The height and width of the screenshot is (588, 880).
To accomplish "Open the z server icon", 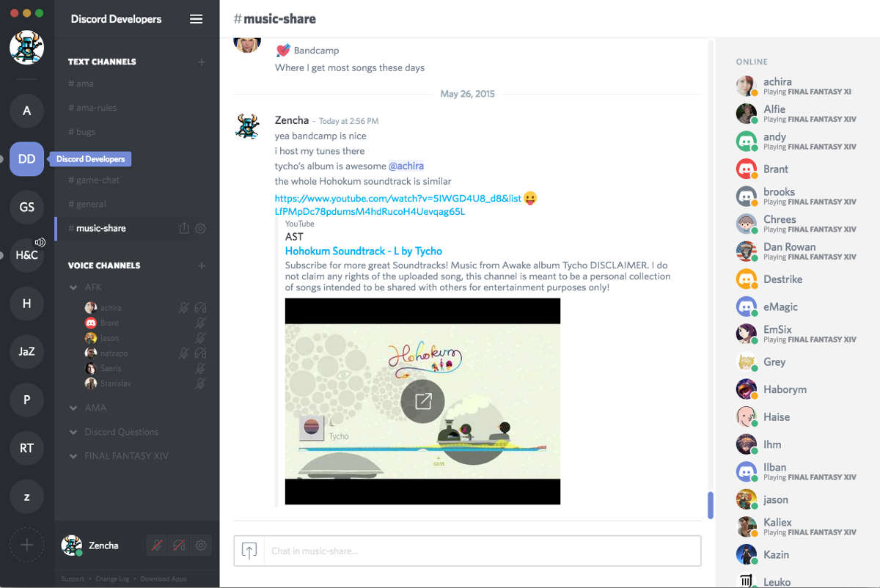I will (x=27, y=496).
